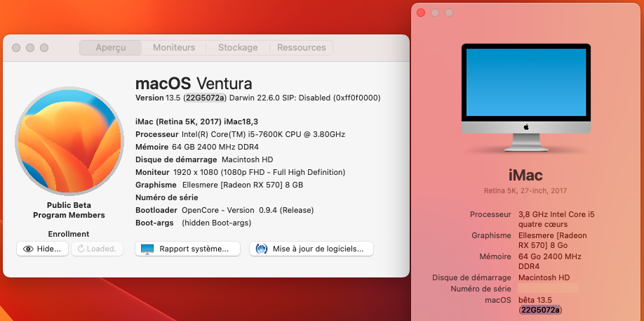Screen dimensions: 644x321
Task: Open the Ressources tab
Action: click(x=301, y=48)
